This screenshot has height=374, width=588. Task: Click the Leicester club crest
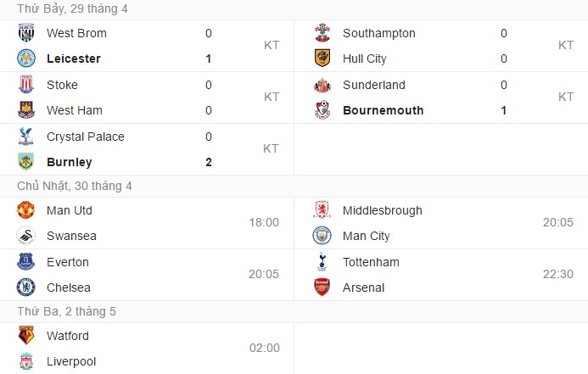(x=26, y=59)
